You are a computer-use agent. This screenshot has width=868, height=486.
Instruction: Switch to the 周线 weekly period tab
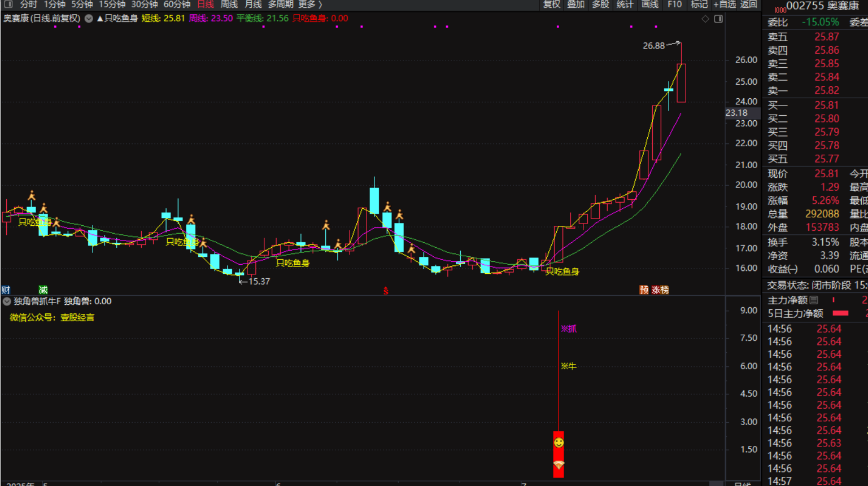(x=229, y=5)
